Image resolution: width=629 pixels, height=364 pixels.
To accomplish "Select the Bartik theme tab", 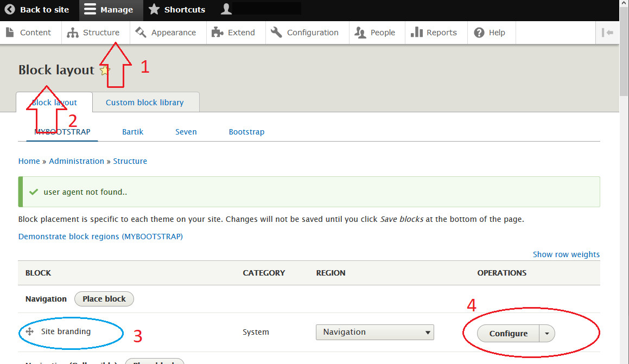I will 132,131.
